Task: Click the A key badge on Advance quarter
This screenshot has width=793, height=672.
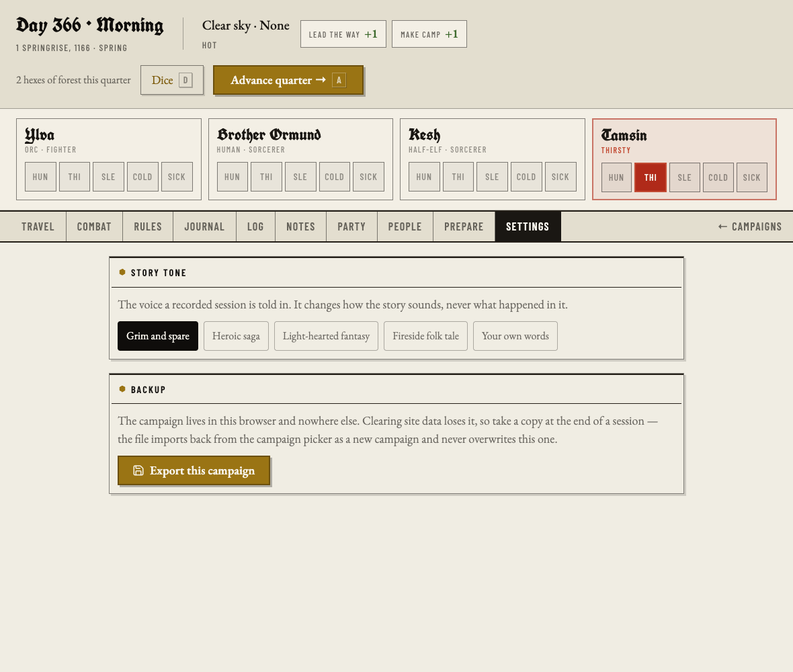Action: pos(339,80)
